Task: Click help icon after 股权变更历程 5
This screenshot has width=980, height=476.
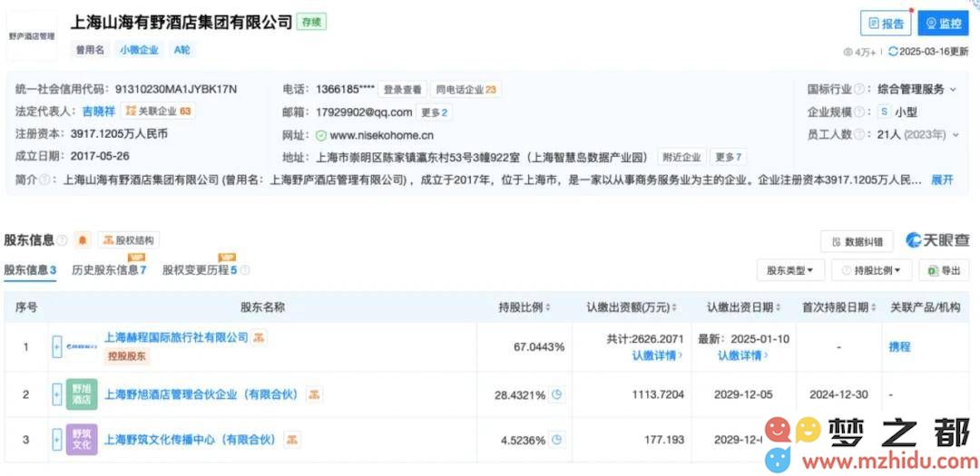Action: coord(245,270)
